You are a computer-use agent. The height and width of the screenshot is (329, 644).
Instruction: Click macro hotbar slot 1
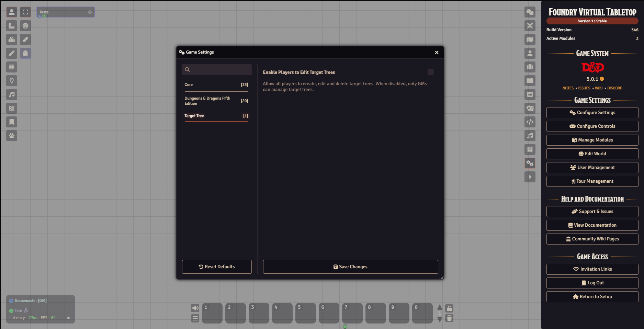pyautogui.click(x=212, y=313)
